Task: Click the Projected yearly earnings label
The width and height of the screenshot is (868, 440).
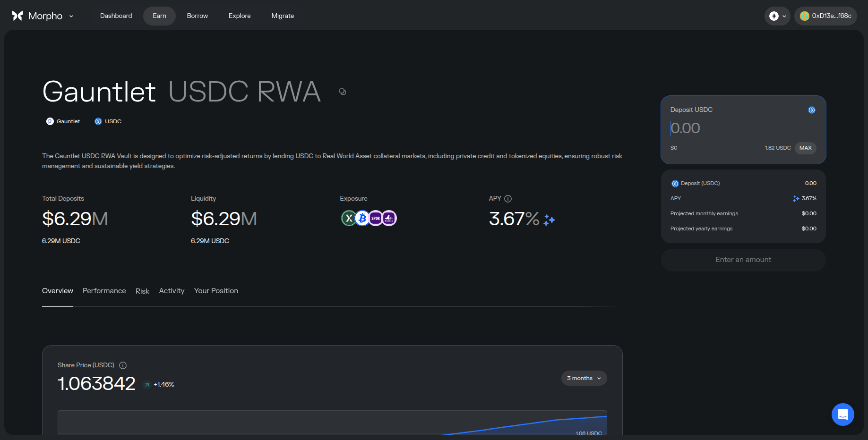Action: [701, 228]
